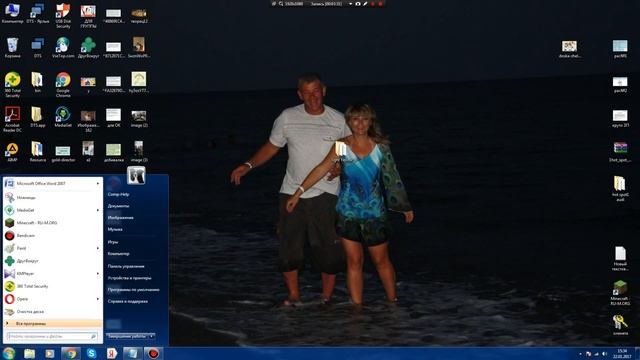The image size is (640, 360).
Task: Open Skype from the taskbar
Action: pos(91,353)
